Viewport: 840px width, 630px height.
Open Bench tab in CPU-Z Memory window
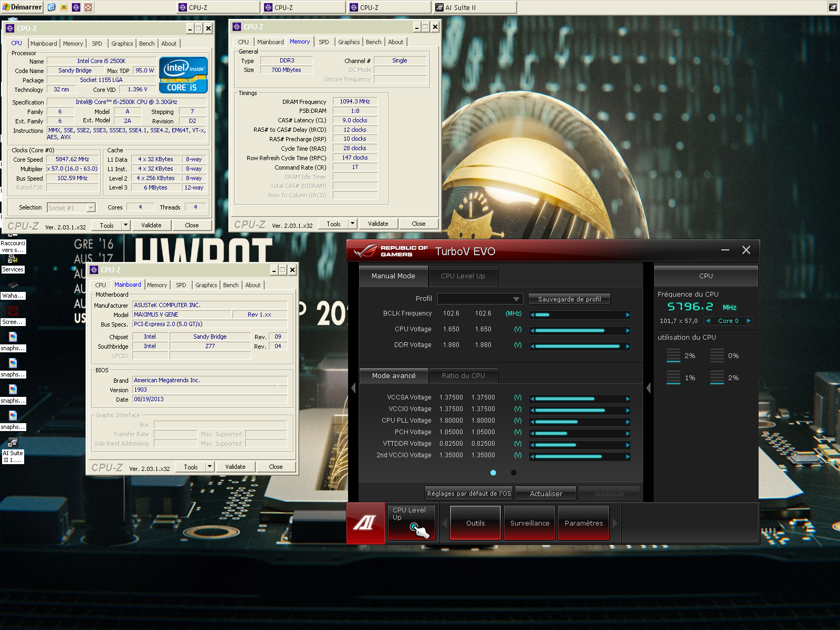(374, 42)
